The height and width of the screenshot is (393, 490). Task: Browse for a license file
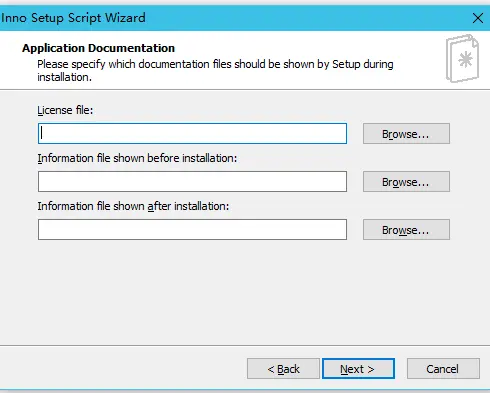[406, 134]
